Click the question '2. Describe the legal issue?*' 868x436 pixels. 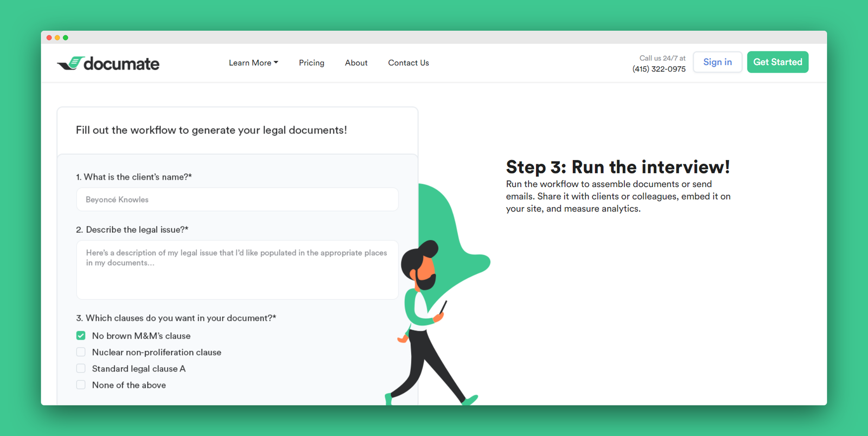tap(132, 229)
